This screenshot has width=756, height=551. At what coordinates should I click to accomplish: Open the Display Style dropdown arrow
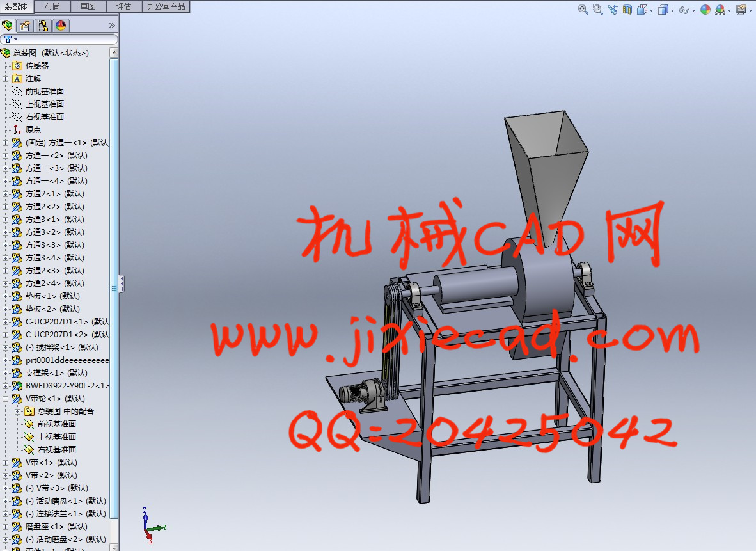[x=672, y=10]
